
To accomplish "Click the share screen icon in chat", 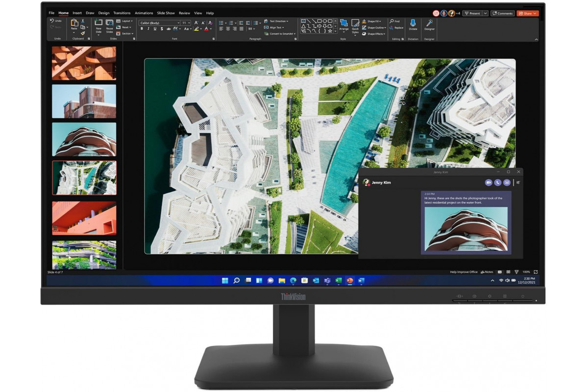I will tap(507, 182).
